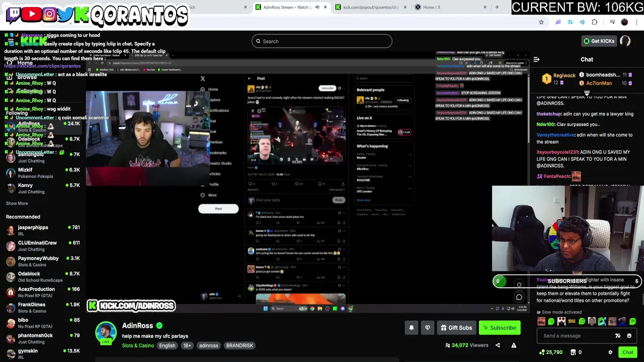Focus the Kick search field
Image resolution: width=644 pixels, height=362 pixels.
(321, 41)
